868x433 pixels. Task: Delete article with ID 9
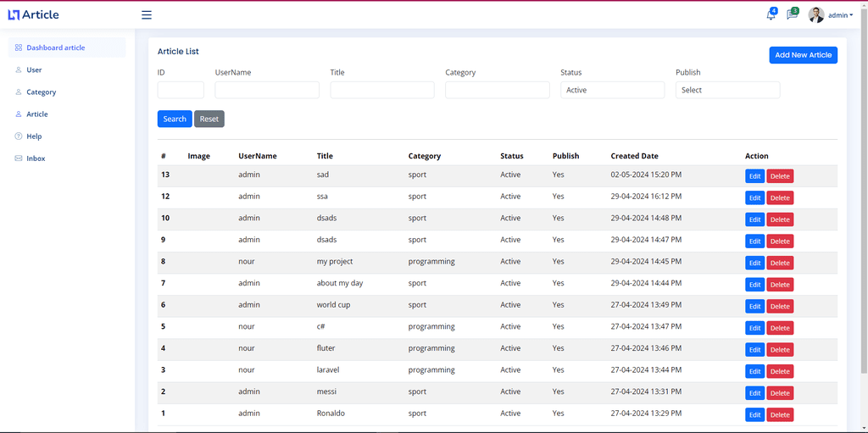pos(780,241)
